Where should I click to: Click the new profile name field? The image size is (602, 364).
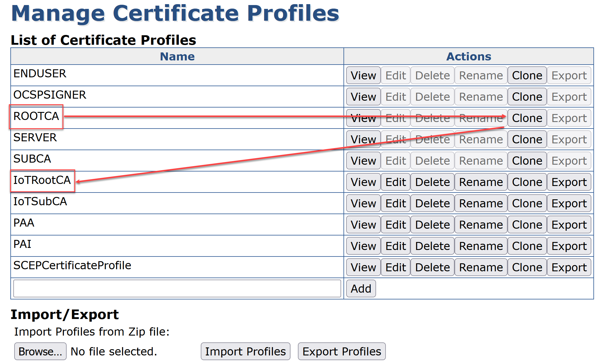click(177, 288)
